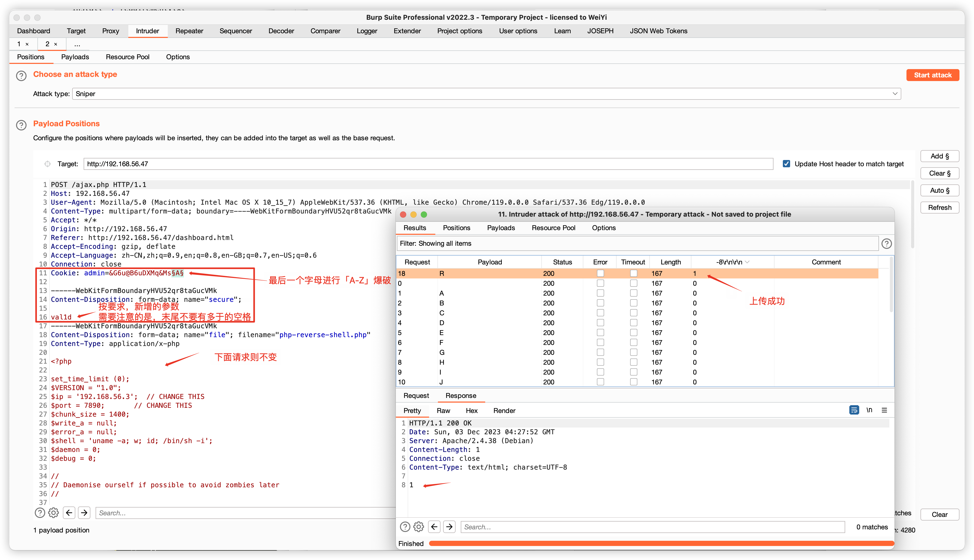Open new Intruder tab via the ellipsis
This screenshot has width=974, height=560.
coord(77,44)
